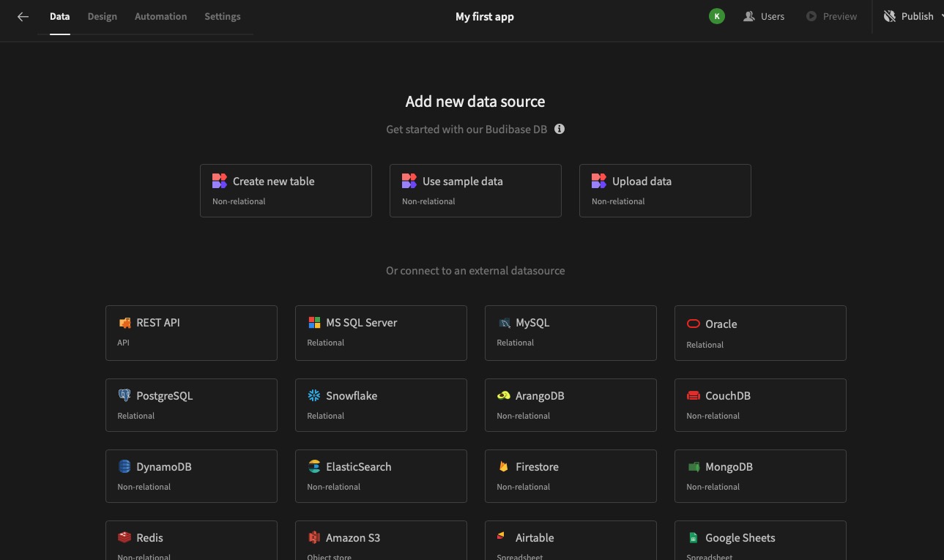Click Create new table
Screen dimensions: 944x560
(x=286, y=190)
